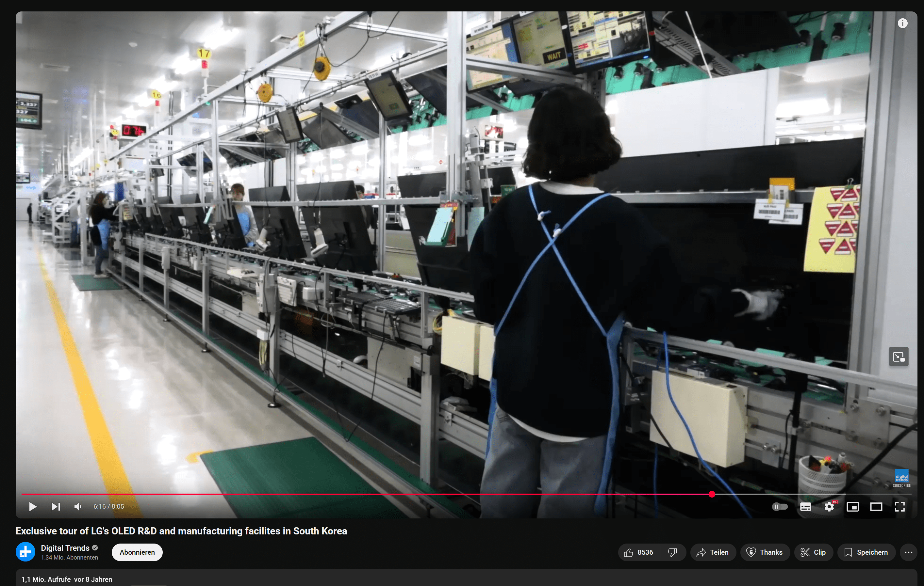Toggle the autoplay switch

coord(779,507)
